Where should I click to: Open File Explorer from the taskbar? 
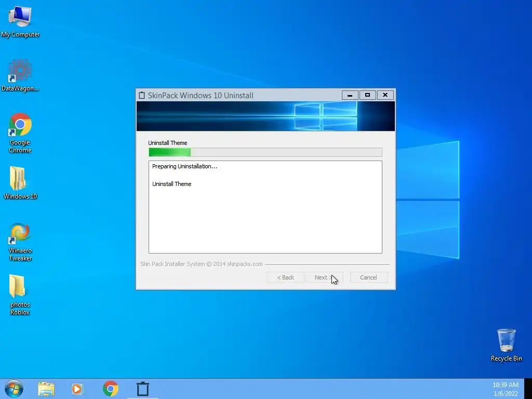(x=46, y=389)
